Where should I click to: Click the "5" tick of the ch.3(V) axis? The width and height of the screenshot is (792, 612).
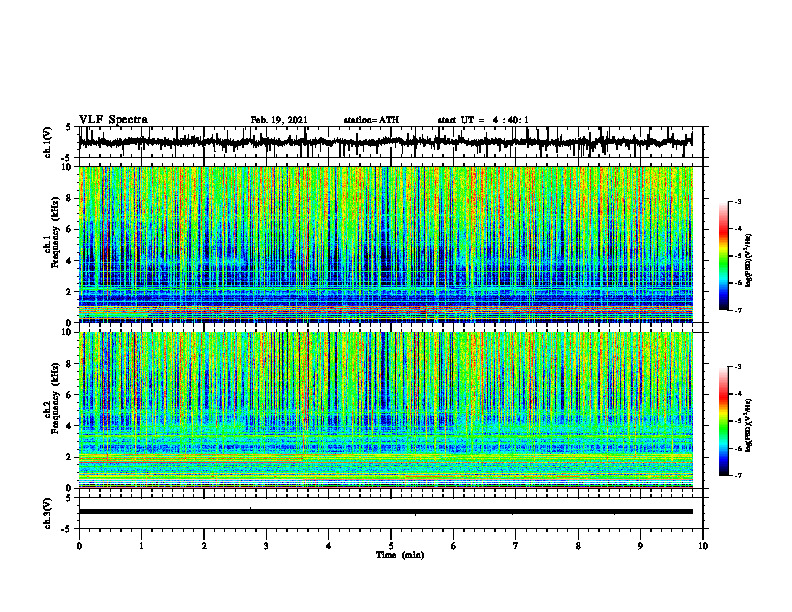coord(68,498)
